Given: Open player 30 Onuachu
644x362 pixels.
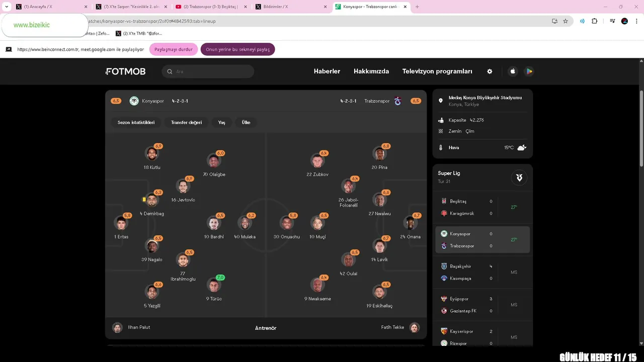Looking at the screenshot, I should pos(287,227).
